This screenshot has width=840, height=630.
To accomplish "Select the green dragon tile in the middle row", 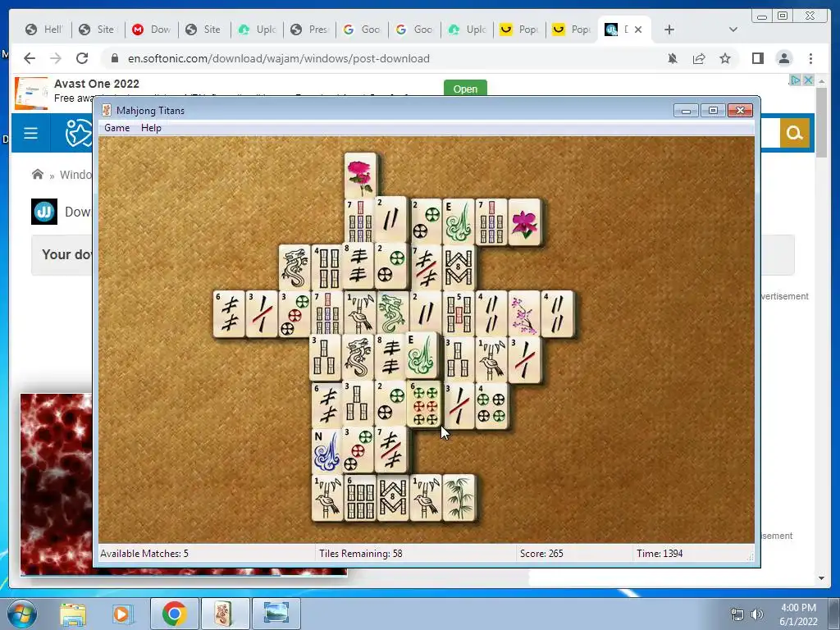I will tap(393, 314).
